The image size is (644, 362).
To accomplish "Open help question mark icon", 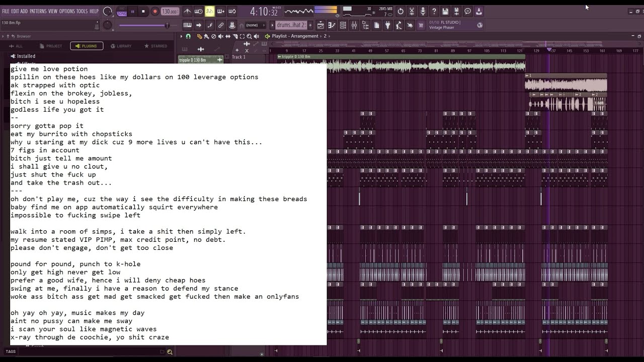I will coord(434,11).
